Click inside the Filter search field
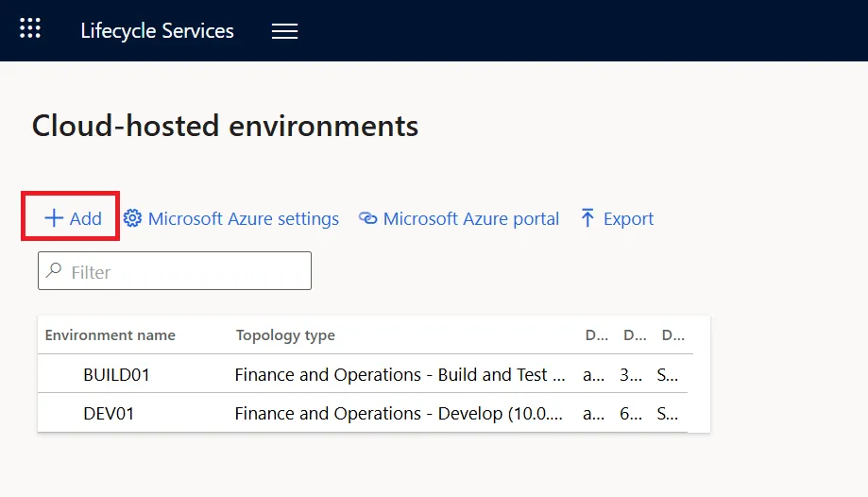The width and height of the screenshot is (868, 497). pos(175,270)
